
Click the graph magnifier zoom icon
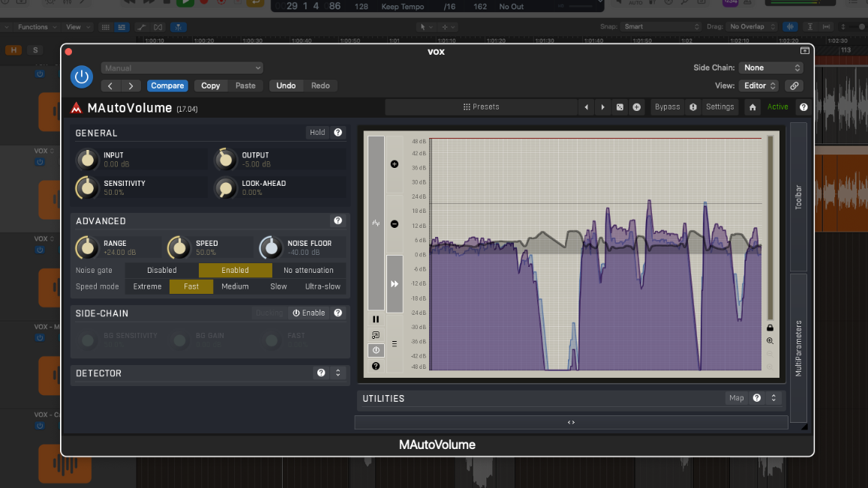770,341
